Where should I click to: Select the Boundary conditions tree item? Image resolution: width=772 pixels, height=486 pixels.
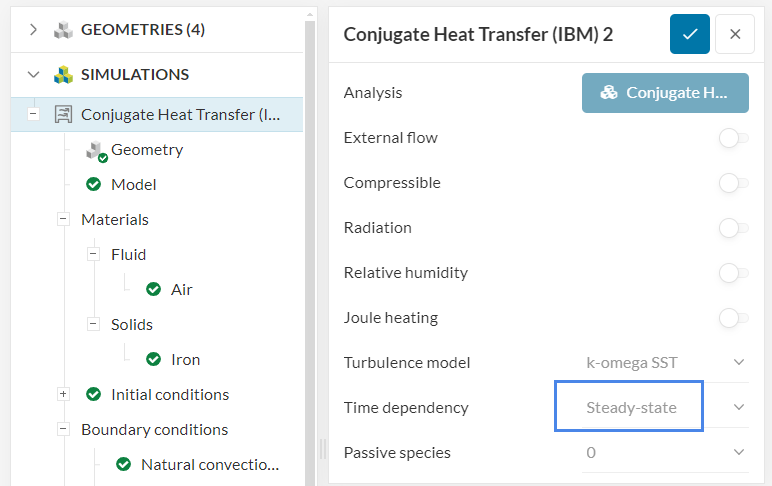pyautogui.click(x=154, y=429)
